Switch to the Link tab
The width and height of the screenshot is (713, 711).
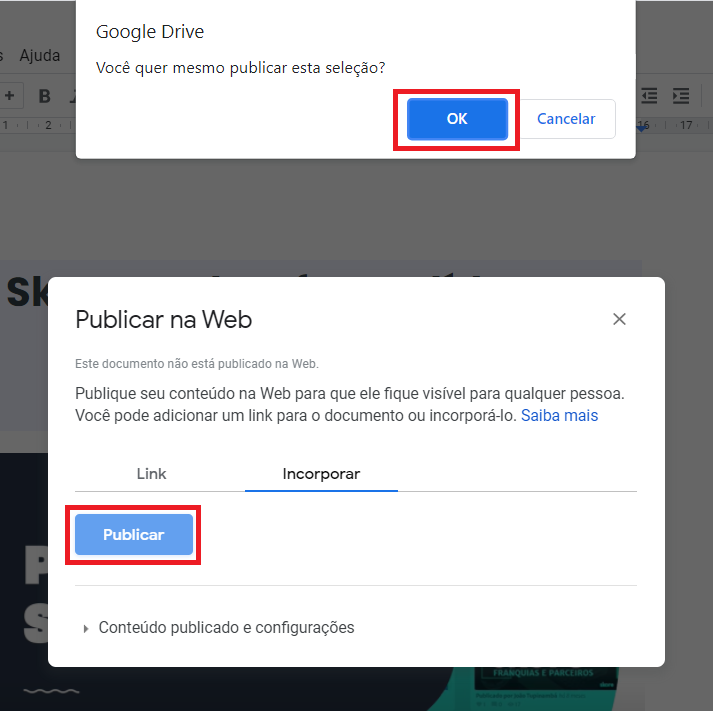pyautogui.click(x=151, y=474)
